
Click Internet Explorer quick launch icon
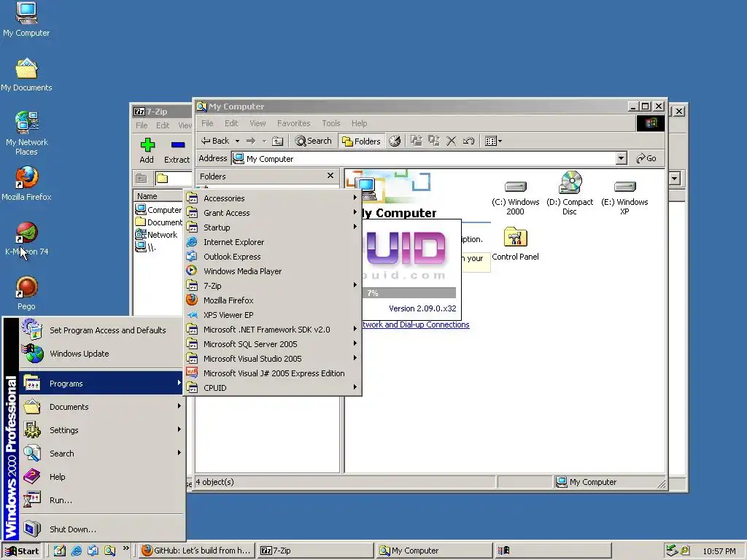(76, 551)
